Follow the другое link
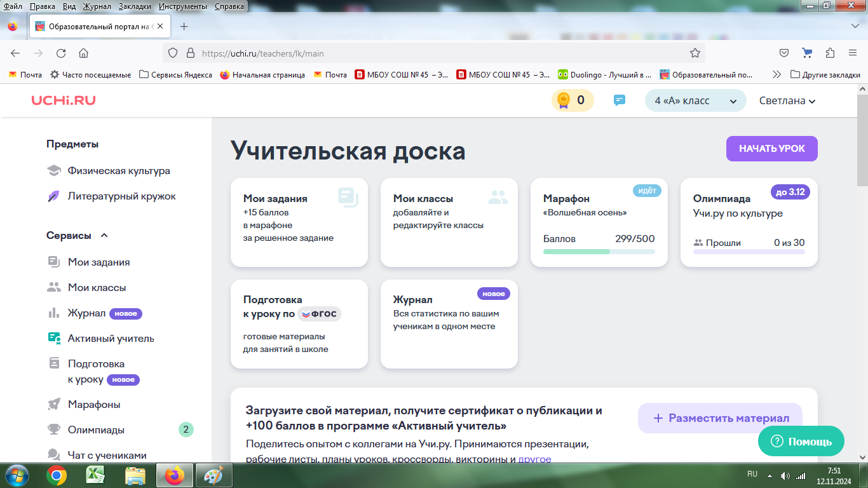Viewport: 868px width, 488px height. (534, 459)
